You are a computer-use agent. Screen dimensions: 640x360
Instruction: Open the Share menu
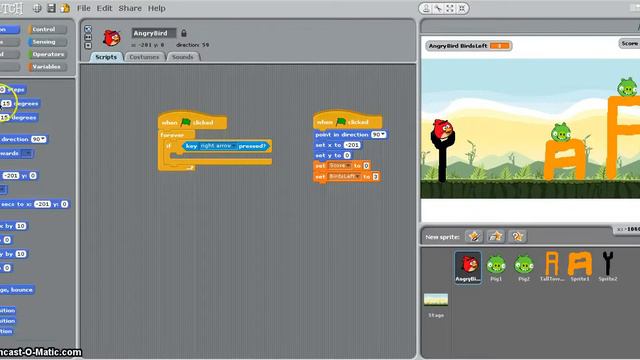click(x=130, y=8)
